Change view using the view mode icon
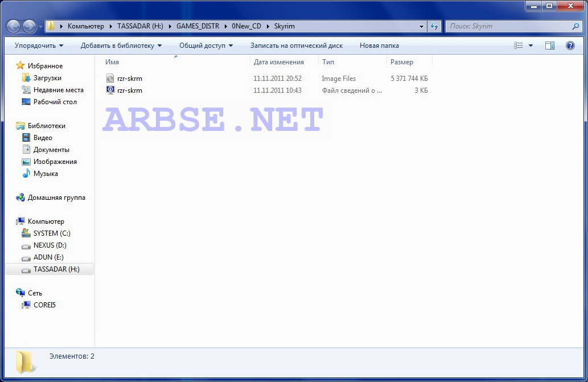This screenshot has height=382, width=588. tap(518, 46)
